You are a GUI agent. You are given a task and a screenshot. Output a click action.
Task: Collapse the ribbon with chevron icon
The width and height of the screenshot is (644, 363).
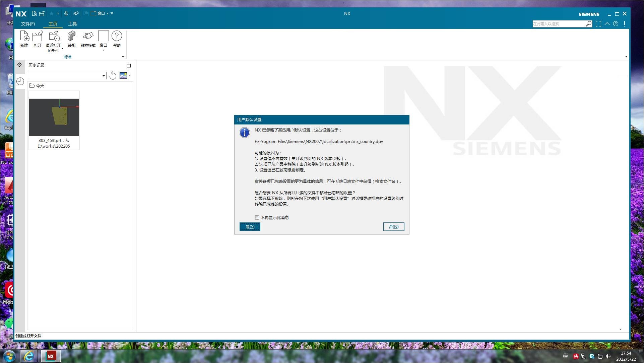[607, 24]
